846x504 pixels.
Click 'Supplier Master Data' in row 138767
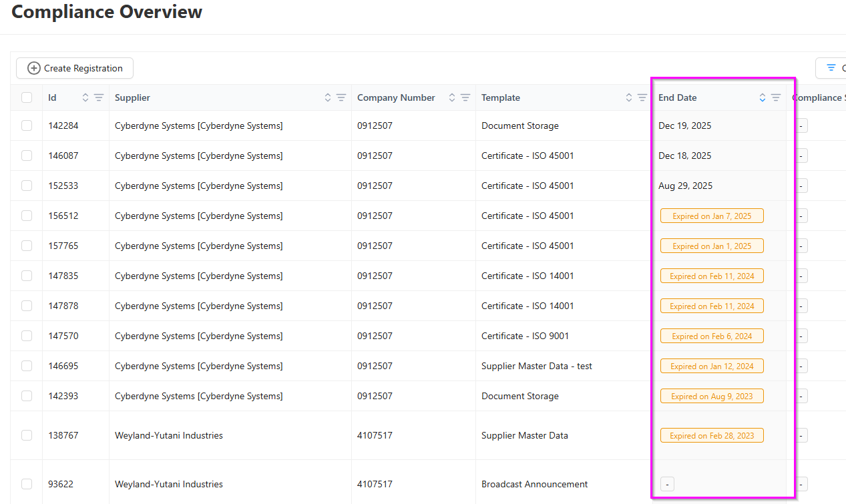(525, 435)
